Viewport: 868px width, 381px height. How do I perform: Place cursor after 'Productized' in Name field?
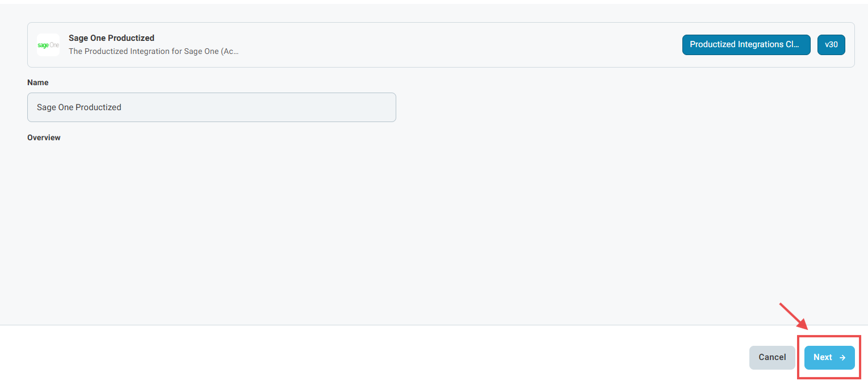point(122,107)
